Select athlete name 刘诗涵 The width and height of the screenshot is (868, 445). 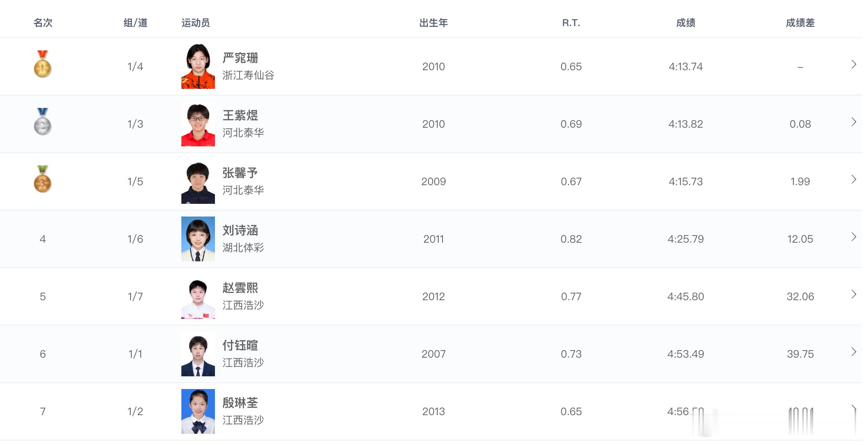240,230
